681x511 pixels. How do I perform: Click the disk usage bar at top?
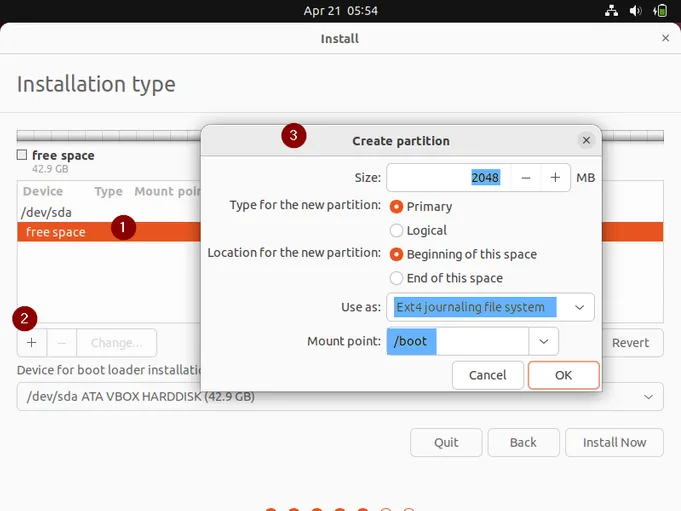109,135
